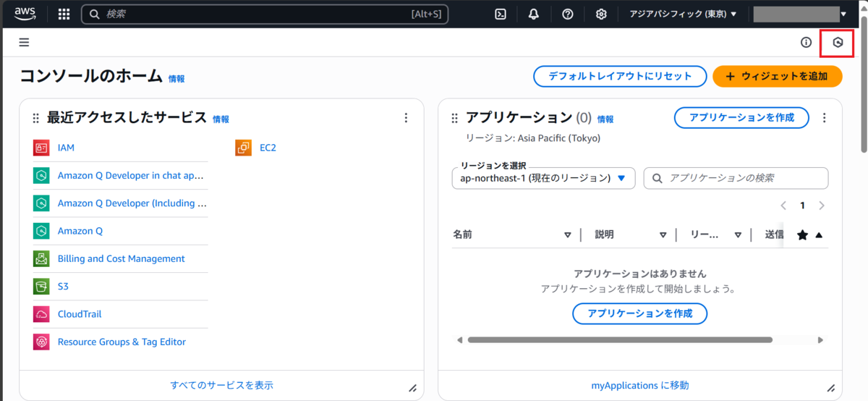Click すべてのサービスを表示 link
868x401 pixels.
[221, 385]
